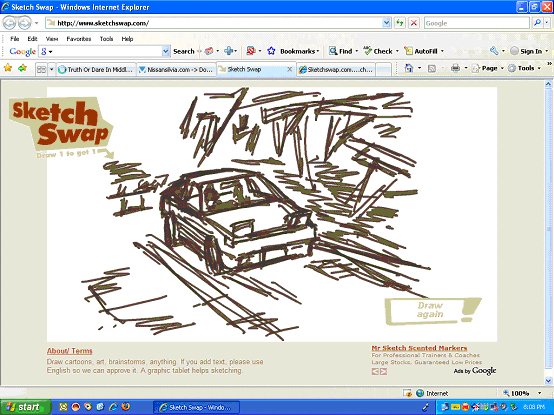Click the Google toolbar Search button

point(184,51)
